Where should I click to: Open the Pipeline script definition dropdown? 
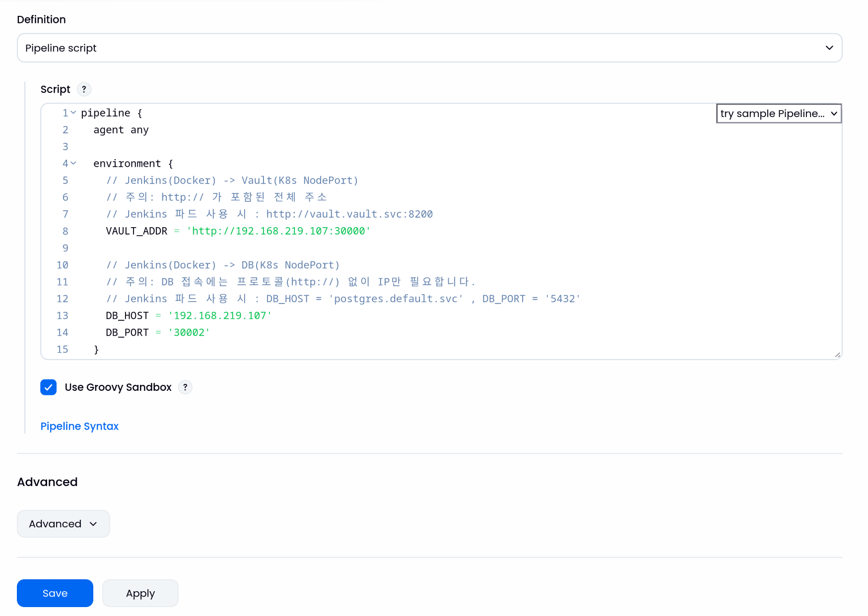[430, 48]
